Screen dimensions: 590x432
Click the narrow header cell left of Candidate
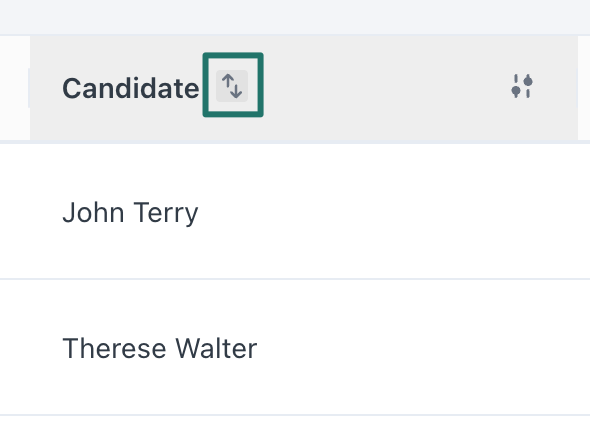coord(15,88)
